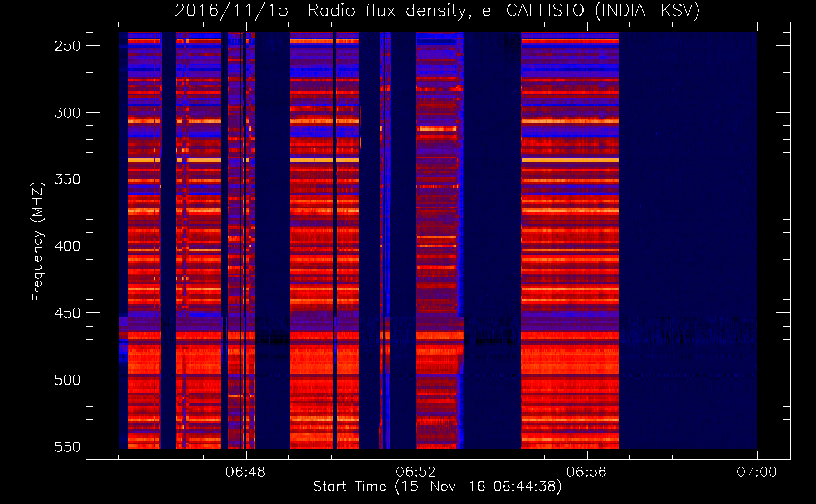Click the 06:52 time tick label

(416, 472)
